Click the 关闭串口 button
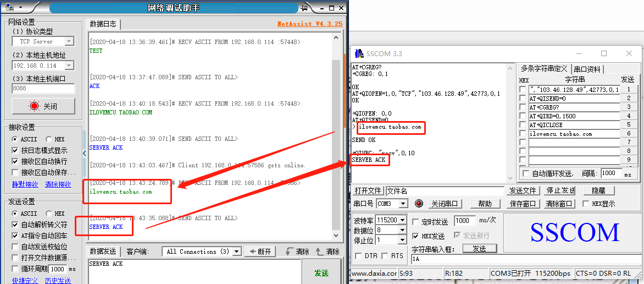This screenshot has height=284, width=644. [x=445, y=204]
